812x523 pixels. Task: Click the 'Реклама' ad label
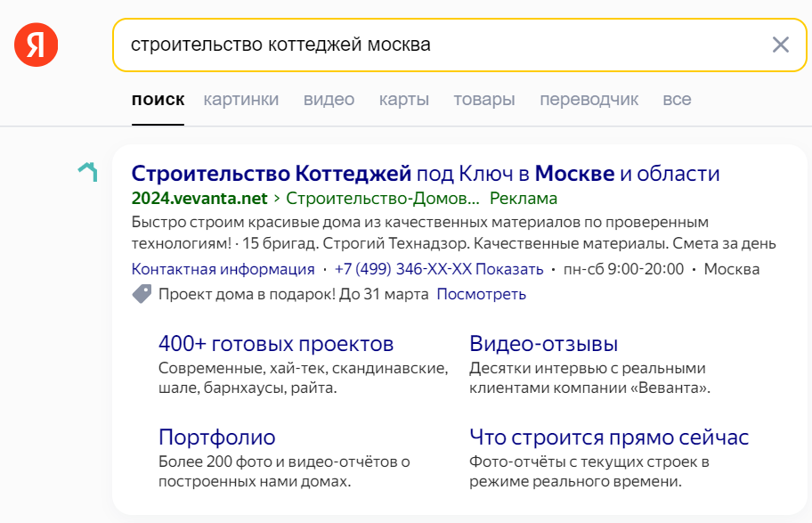(524, 198)
